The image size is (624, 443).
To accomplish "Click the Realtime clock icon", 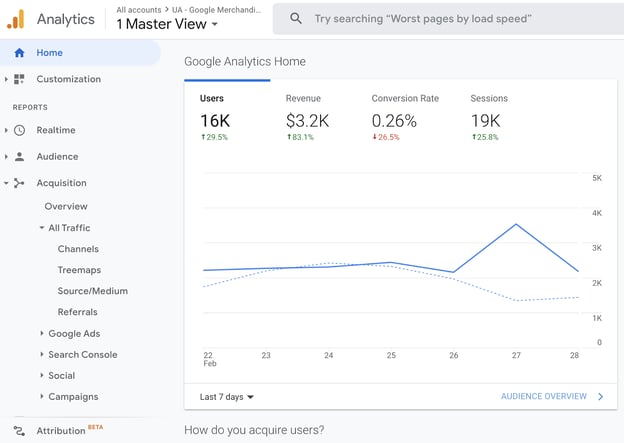I will pos(19,130).
